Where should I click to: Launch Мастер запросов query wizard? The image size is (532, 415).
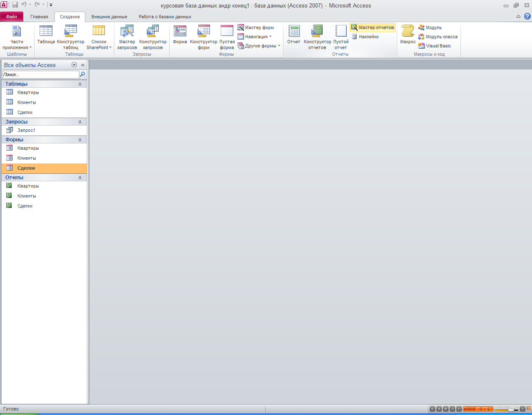pos(127,37)
